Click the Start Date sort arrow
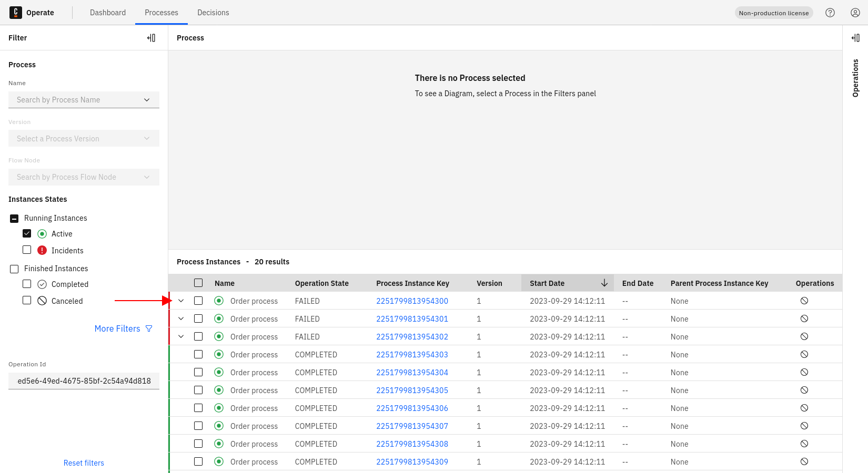Screen dimensions: 868x473 (x=604, y=283)
